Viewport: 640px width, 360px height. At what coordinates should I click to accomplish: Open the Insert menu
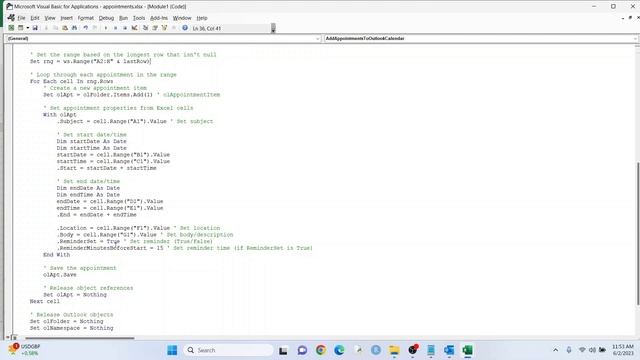coord(67,18)
